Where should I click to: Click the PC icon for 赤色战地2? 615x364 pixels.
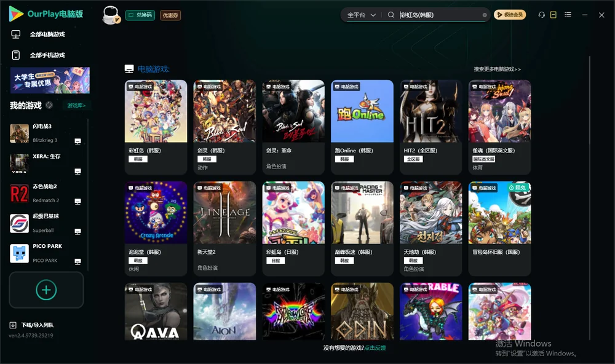[x=77, y=201]
